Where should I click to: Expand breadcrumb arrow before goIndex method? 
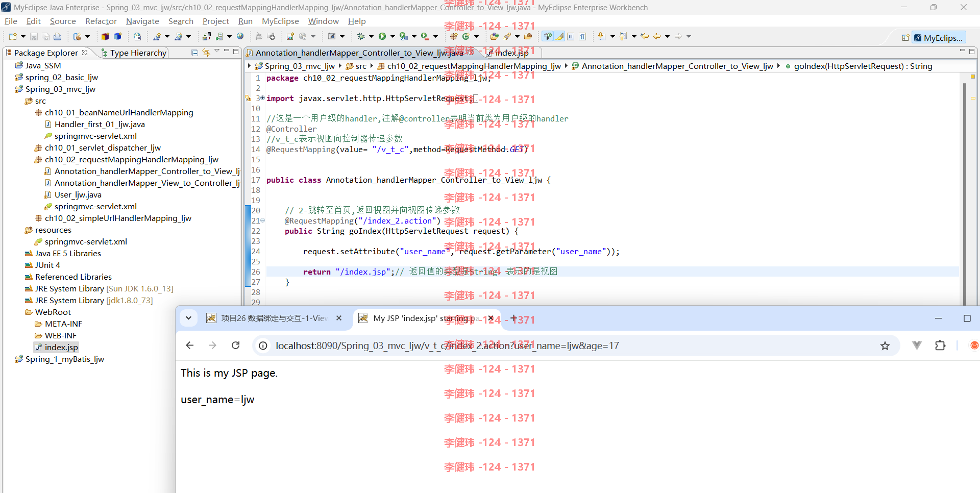[778, 66]
